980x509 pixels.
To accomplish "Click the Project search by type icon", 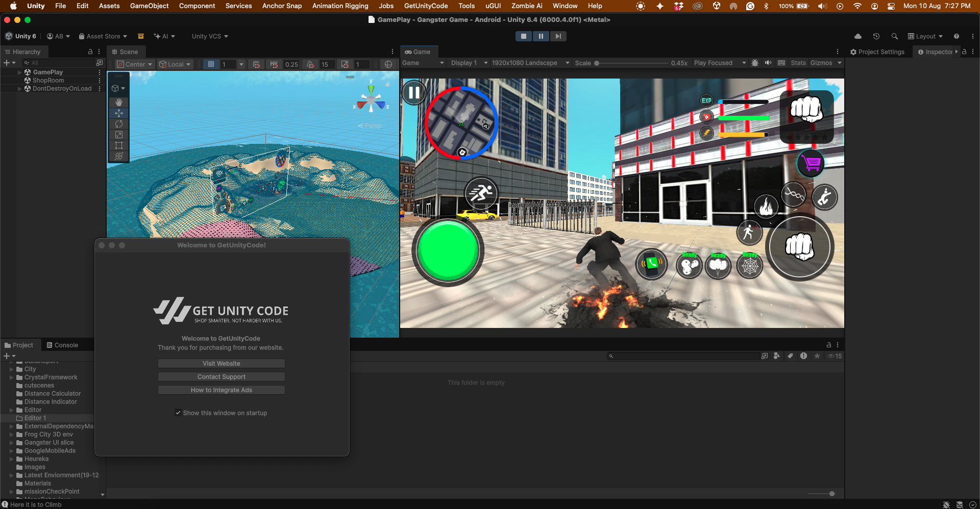I will click(777, 356).
